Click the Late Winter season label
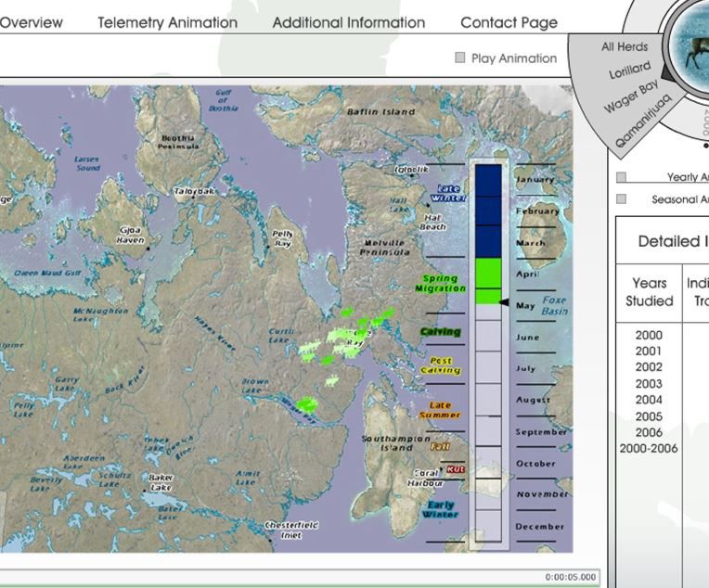Image resolution: width=709 pixels, height=588 pixels. [x=448, y=193]
